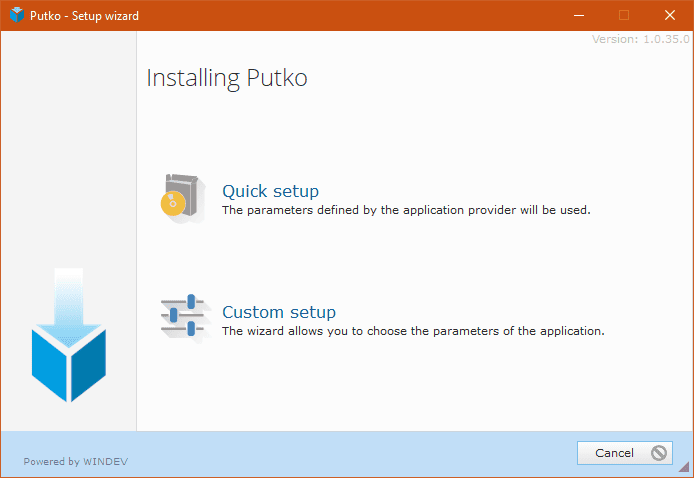The height and width of the screenshot is (478, 694).
Task: Click the Custom setup description text
Action: [x=413, y=331]
